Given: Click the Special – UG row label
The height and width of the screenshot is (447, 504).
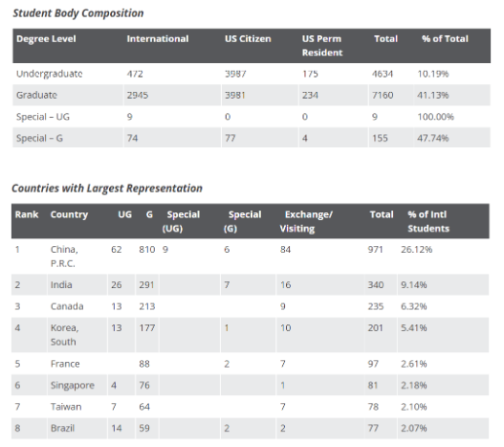Looking at the screenshot, I should click(x=43, y=117).
